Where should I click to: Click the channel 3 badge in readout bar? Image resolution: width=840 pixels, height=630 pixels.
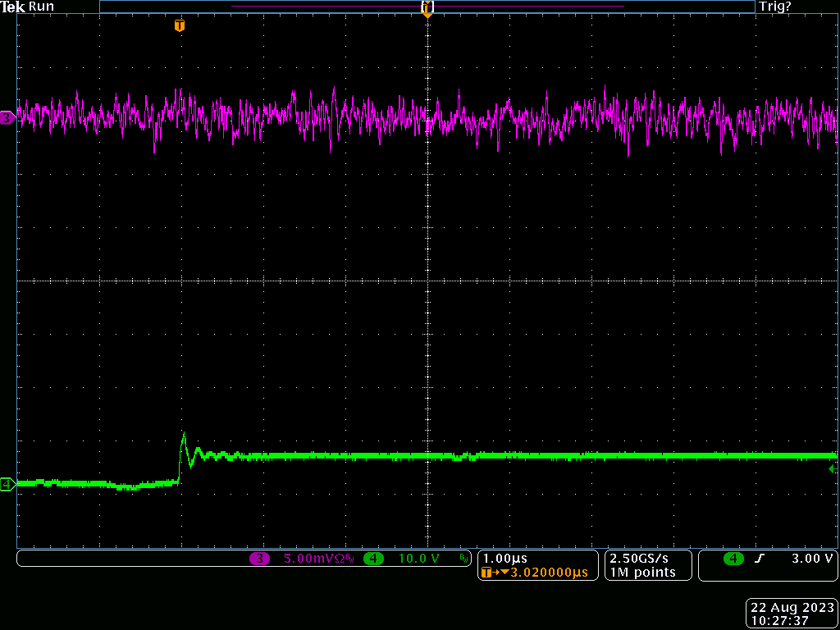click(259, 559)
